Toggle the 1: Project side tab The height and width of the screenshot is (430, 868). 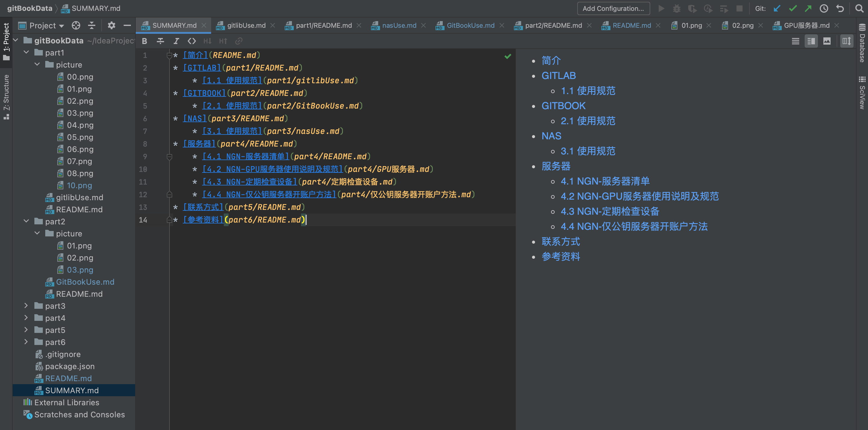(6, 42)
